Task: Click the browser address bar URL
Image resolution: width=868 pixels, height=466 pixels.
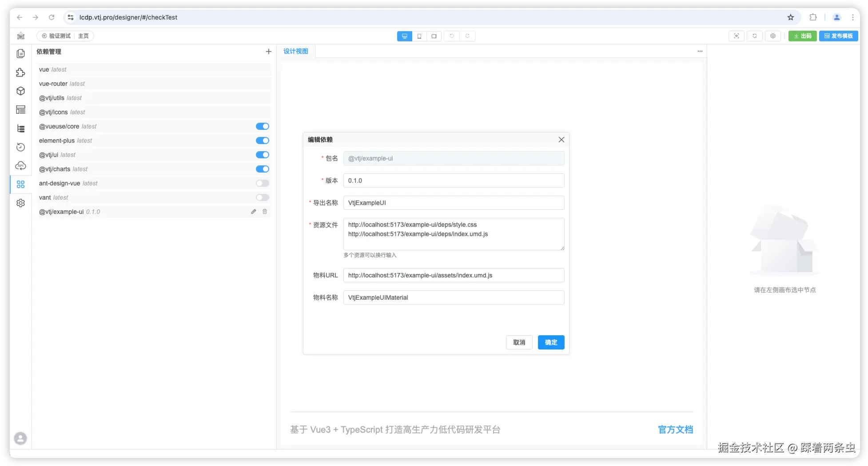Action: pos(128,17)
